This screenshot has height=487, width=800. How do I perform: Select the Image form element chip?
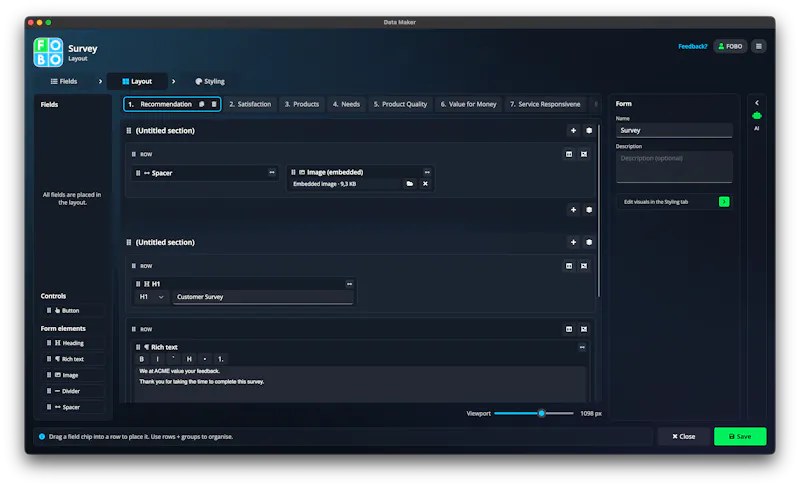tap(73, 375)
